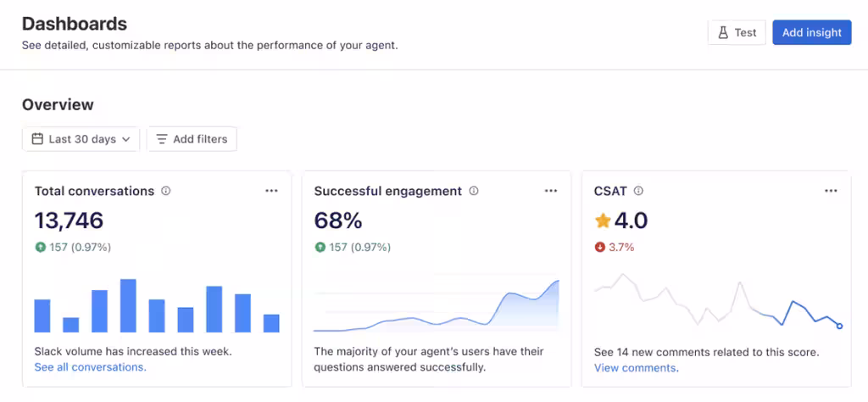Open Total conversations card options menu
868x402 pixels.
pos(271,191)
